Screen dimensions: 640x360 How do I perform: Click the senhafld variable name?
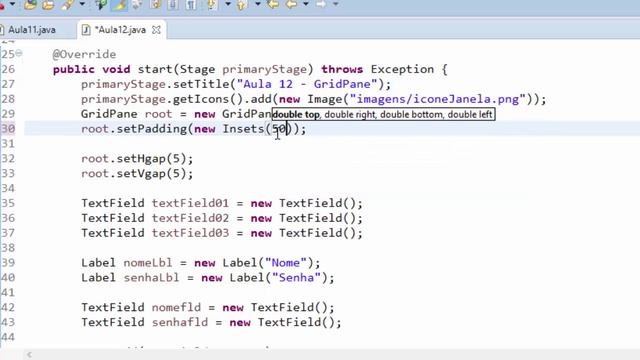pos(180,322)
